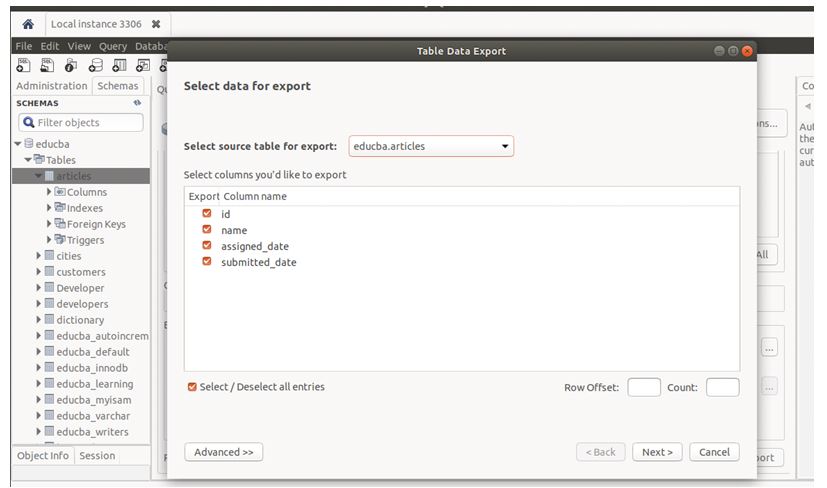The width and height of the screenshot is (827, 488).
Task: Open the Query menu
Action: (112, 46)
